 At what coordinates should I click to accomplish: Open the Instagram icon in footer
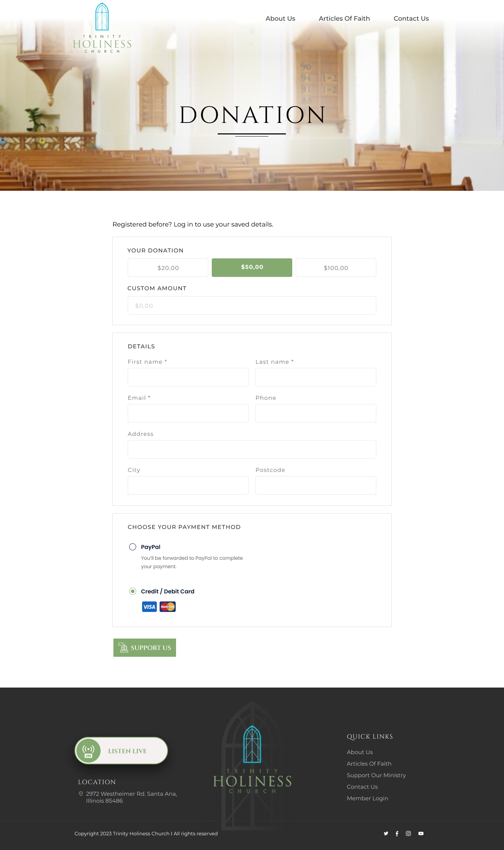click(x=408, y=834)
